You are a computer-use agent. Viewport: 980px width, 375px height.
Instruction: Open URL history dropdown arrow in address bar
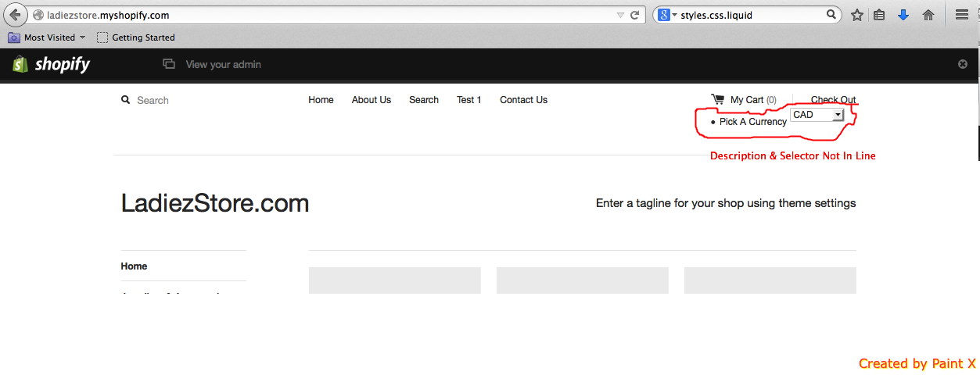pyautogui.click(x=620, y=15)
